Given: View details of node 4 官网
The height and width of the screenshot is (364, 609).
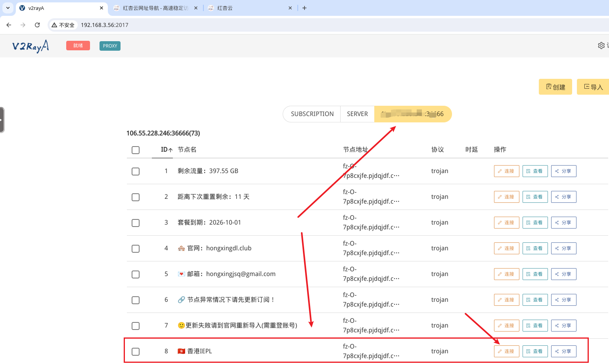Looking at the screenshot, I should 535,248.
